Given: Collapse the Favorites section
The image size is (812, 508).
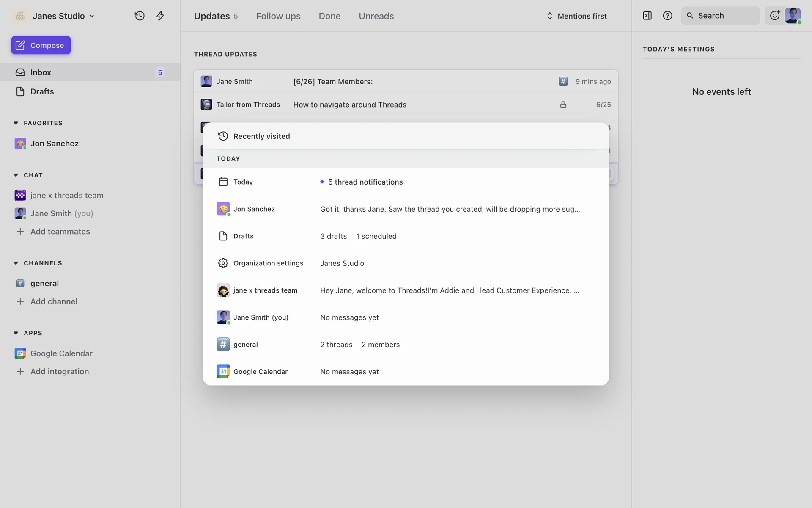Looking at the screenshot, I should pyautogui.click(x=16, y=123).
